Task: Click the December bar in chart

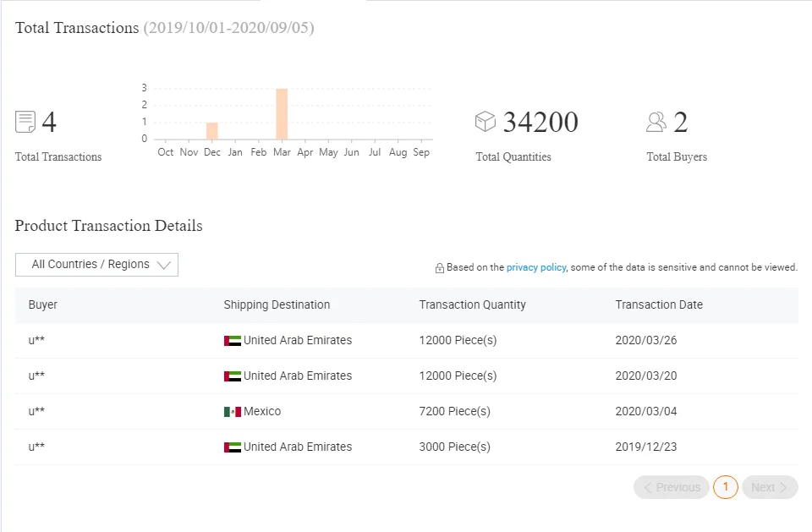Action: tap(212, 131)
